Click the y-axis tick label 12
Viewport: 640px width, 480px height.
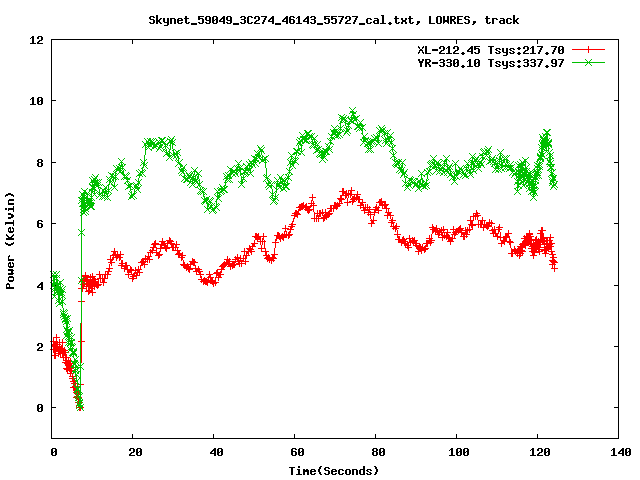36,40
